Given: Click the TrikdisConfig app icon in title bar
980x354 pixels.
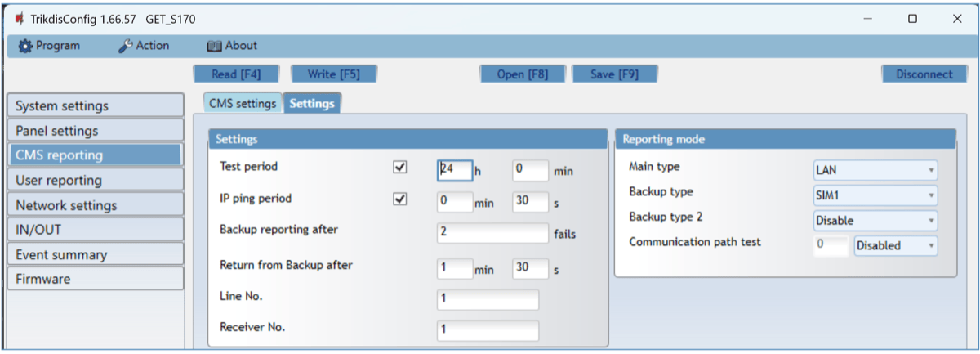Looking at the screenshot, I should 18,19.
